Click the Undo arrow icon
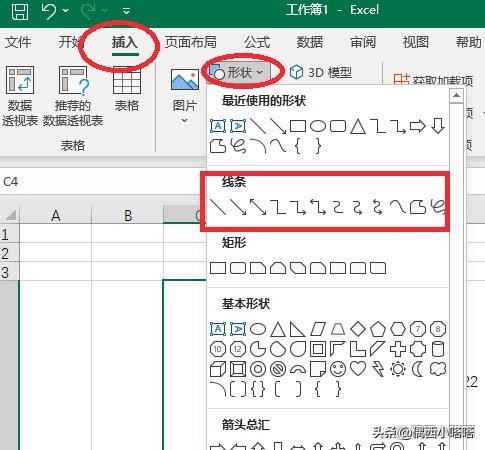485x450 pixels. (x=49, y=11)
